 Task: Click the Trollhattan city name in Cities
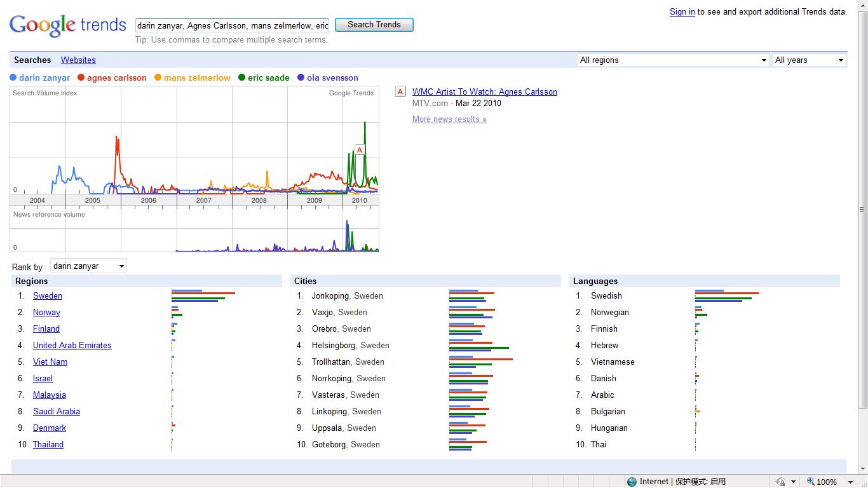[x=331, y=362]
